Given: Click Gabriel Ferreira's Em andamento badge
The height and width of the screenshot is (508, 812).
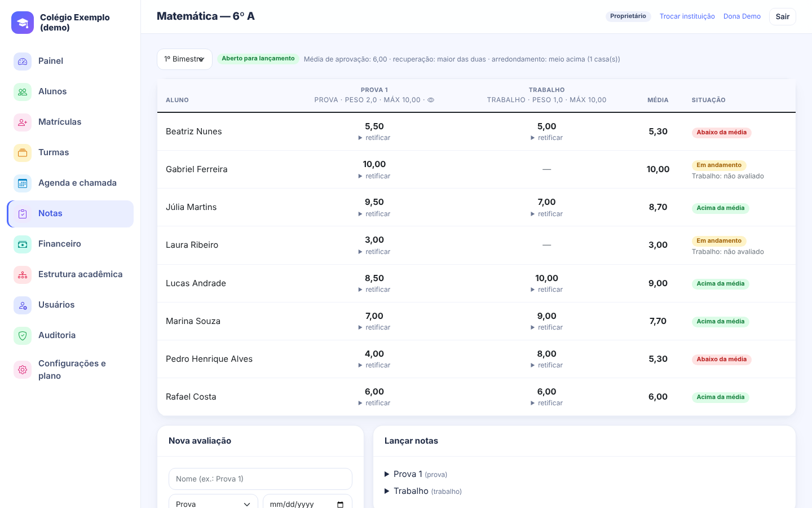Looking at the screenshot, I should point(719,165).
